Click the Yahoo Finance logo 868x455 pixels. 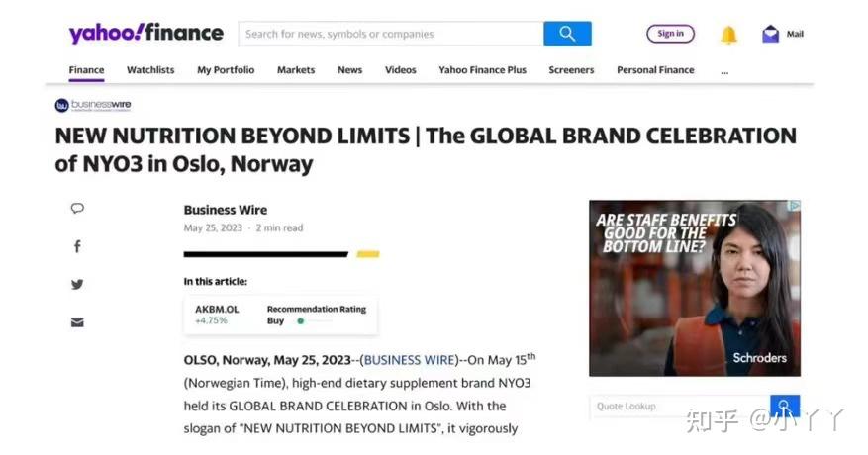tap(145, 33)
